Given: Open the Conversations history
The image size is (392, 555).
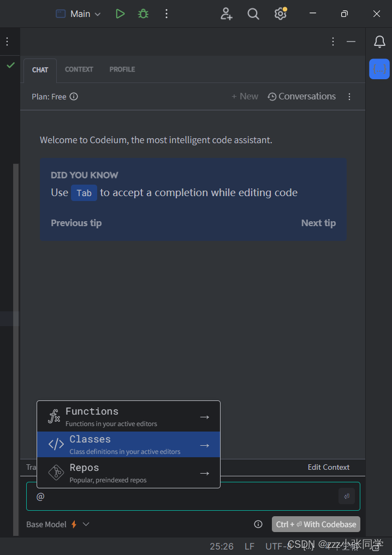Looking at the screenshot, I should (301, 96).
